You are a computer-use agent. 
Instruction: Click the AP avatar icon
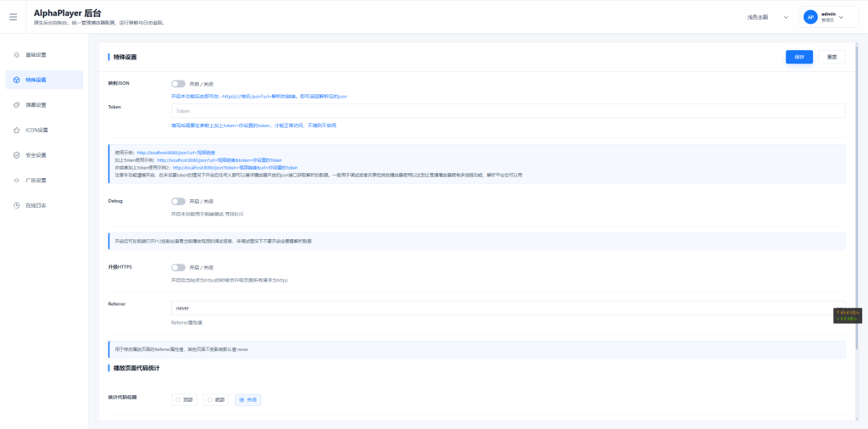[810, 17]
